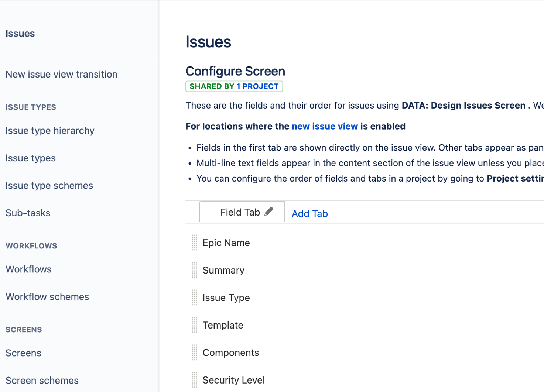Navigate to Sub-tasks configuration
Image resolution: width=544 pixels, height=392 pixels.
point(28,213)
